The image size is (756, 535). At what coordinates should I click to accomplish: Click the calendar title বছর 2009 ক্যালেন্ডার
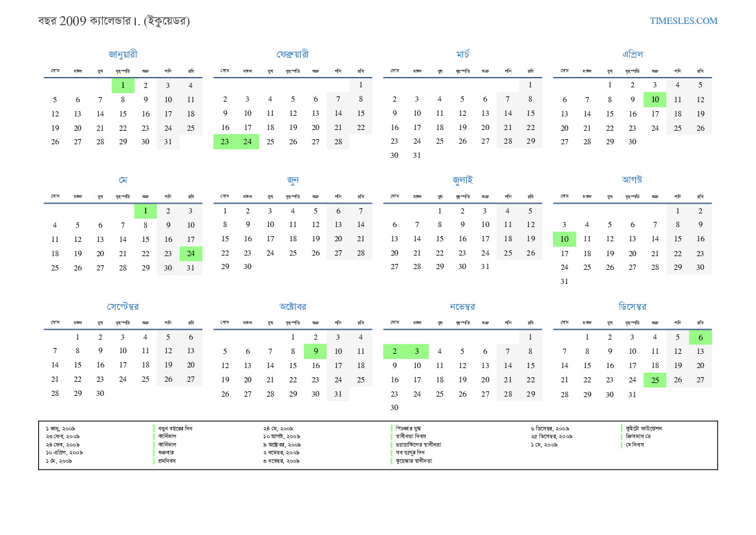pos(114,21)
